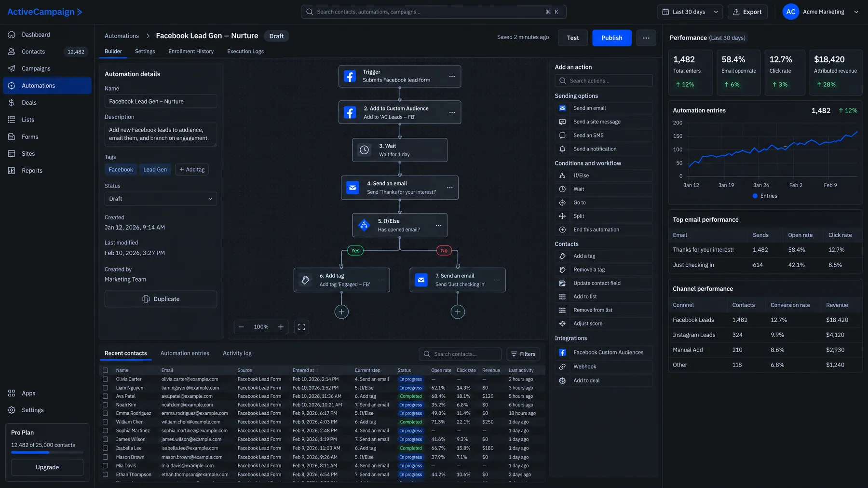Open options menu on the Trigger node
This screenshot has height=488, width=868.
452,76
